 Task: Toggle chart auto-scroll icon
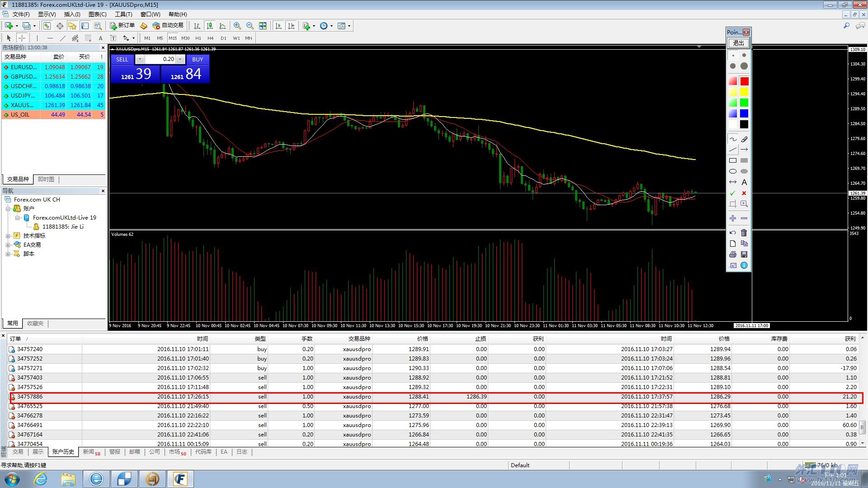[x=278, y=26]
